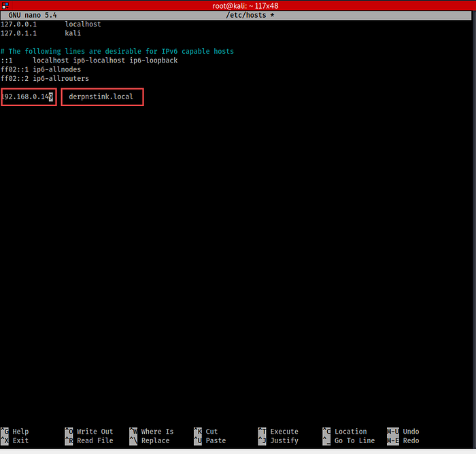Screen dimensions: 476x454
Task: Click the 127.0.1.1 kali line
Action: pos(41,33)
